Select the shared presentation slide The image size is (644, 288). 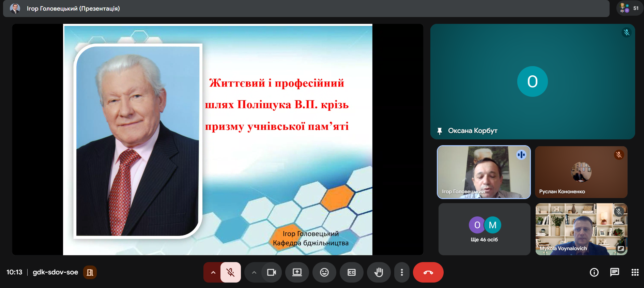point(218,139)
